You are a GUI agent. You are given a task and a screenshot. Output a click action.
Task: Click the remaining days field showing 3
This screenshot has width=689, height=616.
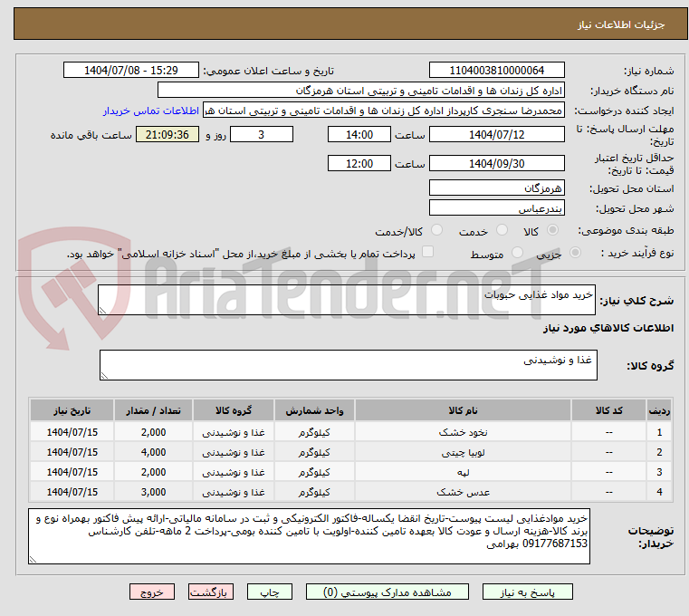click(x=262, y=134)
